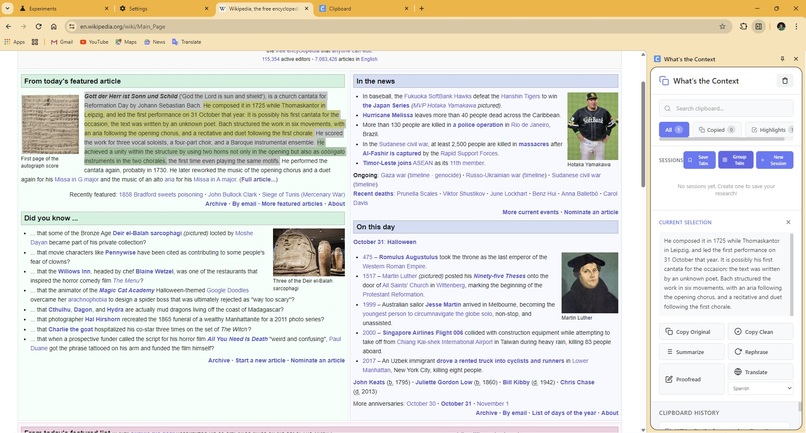Click the filter tabs horizontal scrollbar
Screen dimensions: 806x433
click(722, 139)
